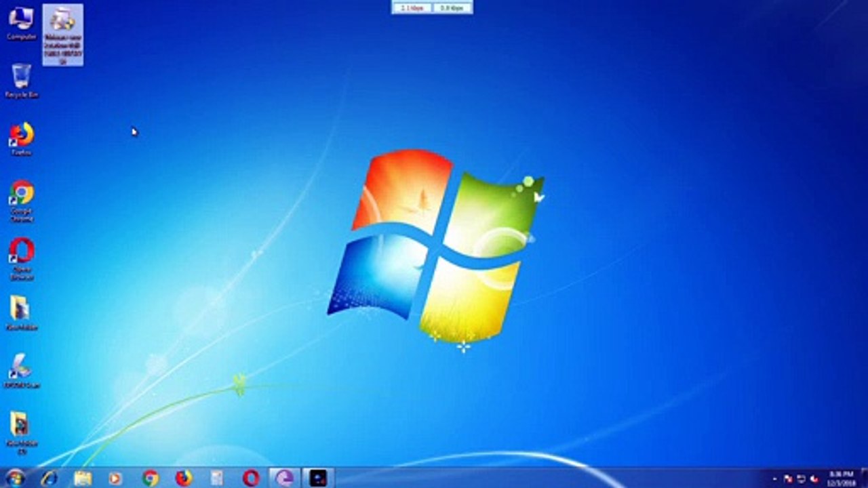This screenshot has width=868, height=488.
Task: Open the network status tray icon
Action: [x=801, y=479]
